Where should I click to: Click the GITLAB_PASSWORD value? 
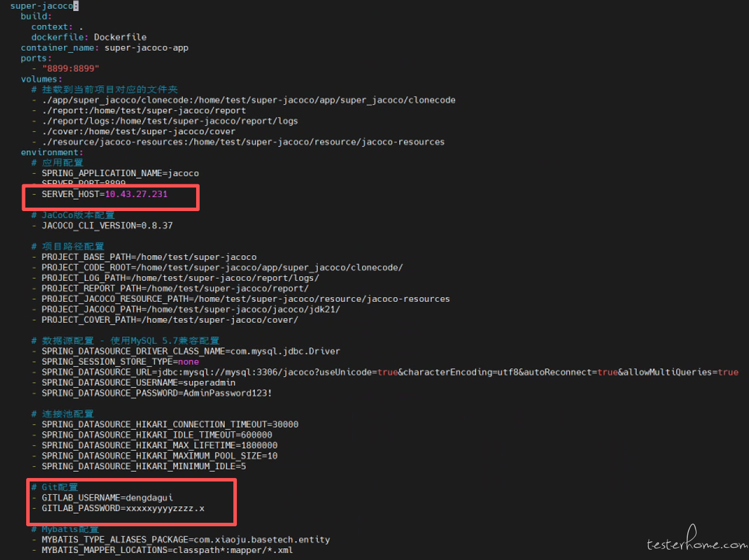(x=165, y=508)
